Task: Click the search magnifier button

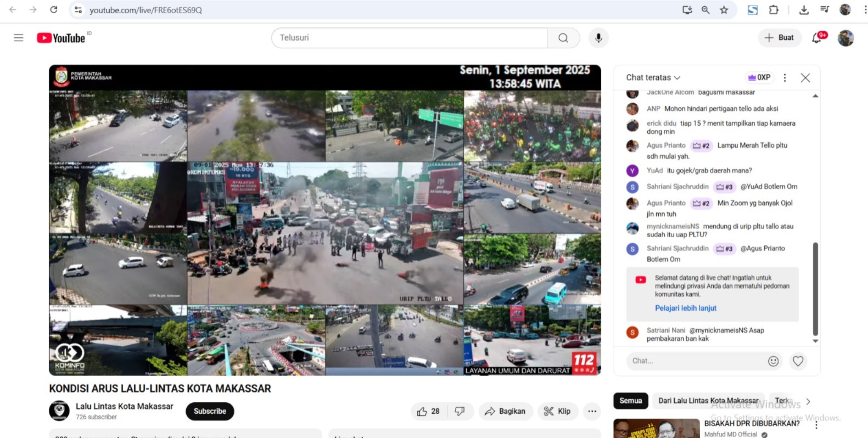Action: coord(563,38)
